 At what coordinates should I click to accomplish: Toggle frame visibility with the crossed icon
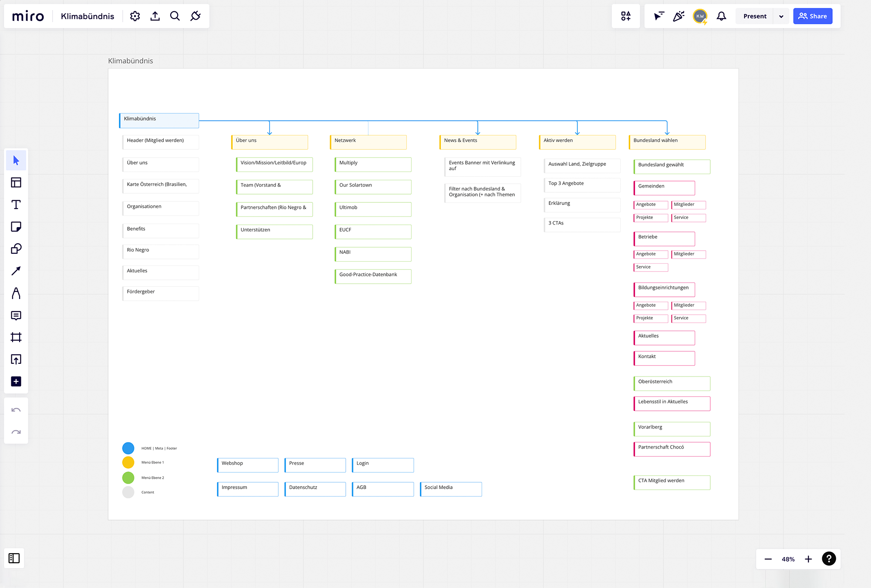click(195, 16)
